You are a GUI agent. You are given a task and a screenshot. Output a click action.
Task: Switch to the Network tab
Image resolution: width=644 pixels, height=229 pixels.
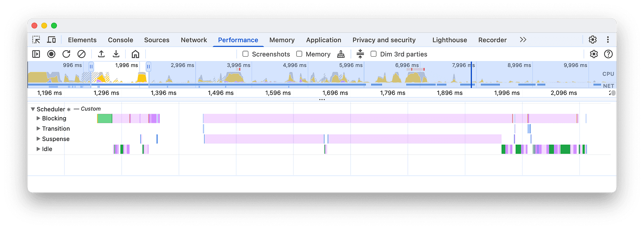click(194, 40)
